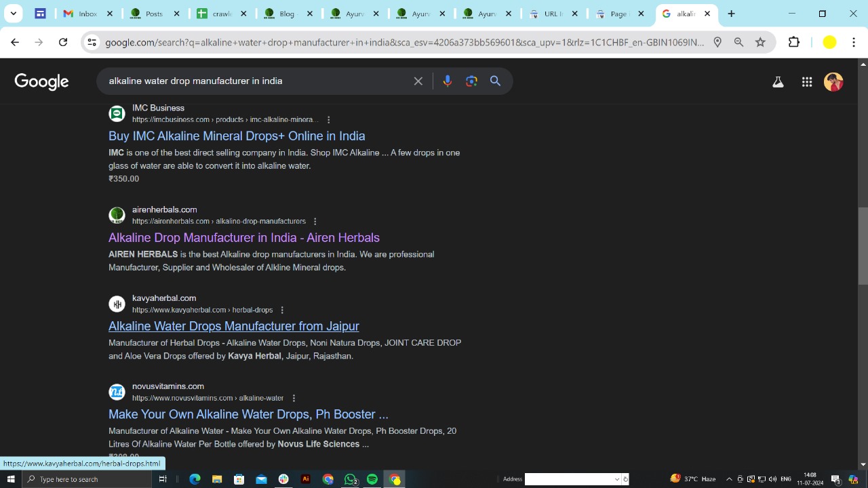Open Make Your Own Alkaline Water Drops link

[248, 414]
